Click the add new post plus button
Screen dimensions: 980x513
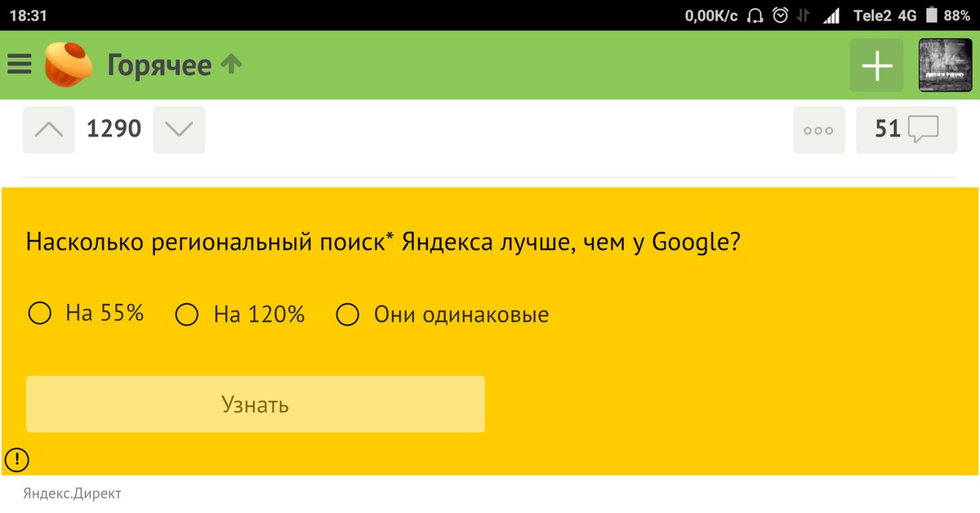tap(876, 65)
